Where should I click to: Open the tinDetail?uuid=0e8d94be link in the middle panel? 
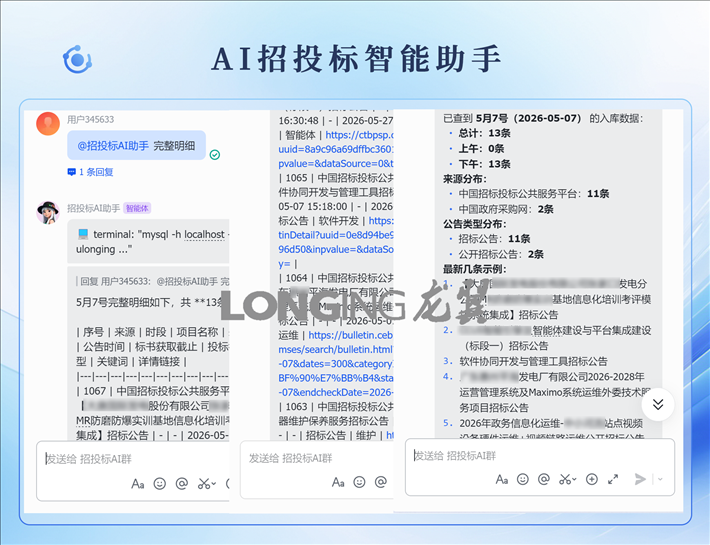[336, 235]
